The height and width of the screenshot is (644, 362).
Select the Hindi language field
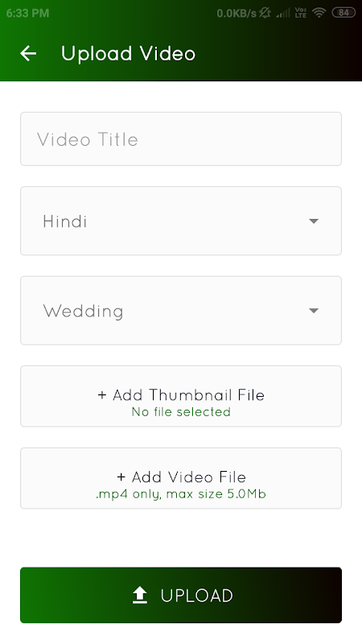click(181, 221)
